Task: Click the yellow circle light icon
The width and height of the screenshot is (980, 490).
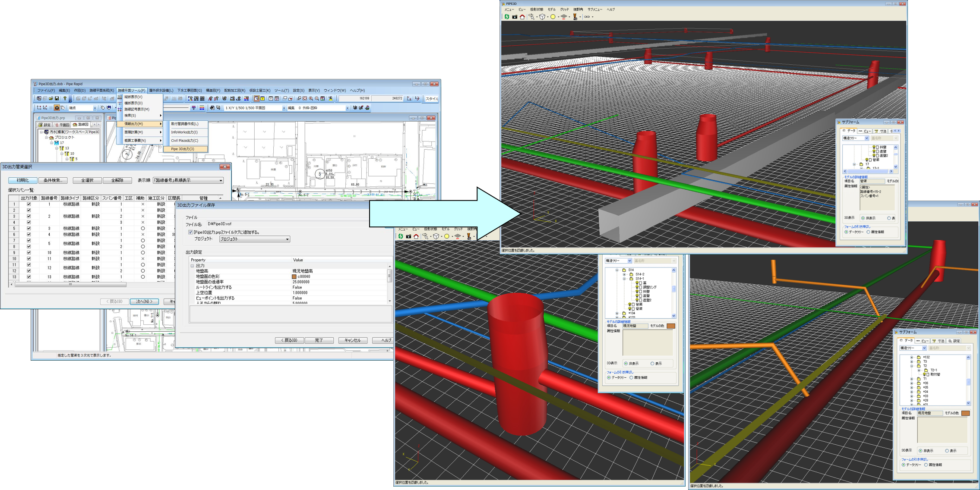Action: [x=553, y=17]
